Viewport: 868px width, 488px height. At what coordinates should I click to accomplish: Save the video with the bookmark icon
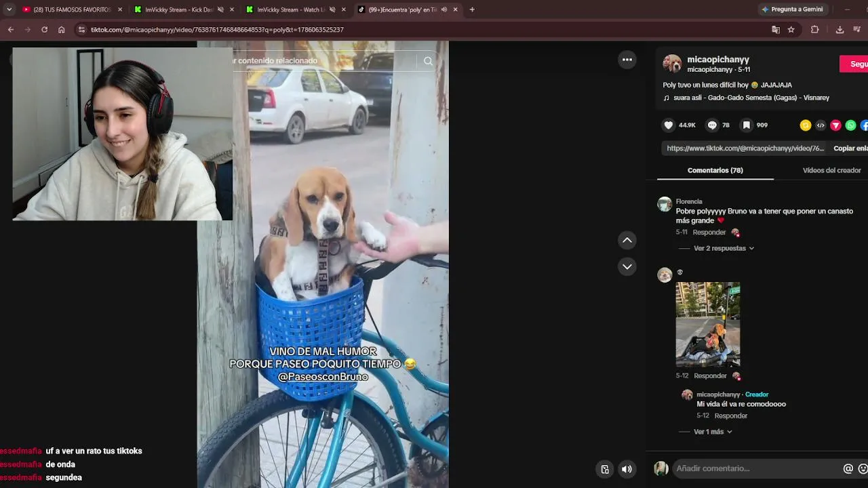(747, 125)
